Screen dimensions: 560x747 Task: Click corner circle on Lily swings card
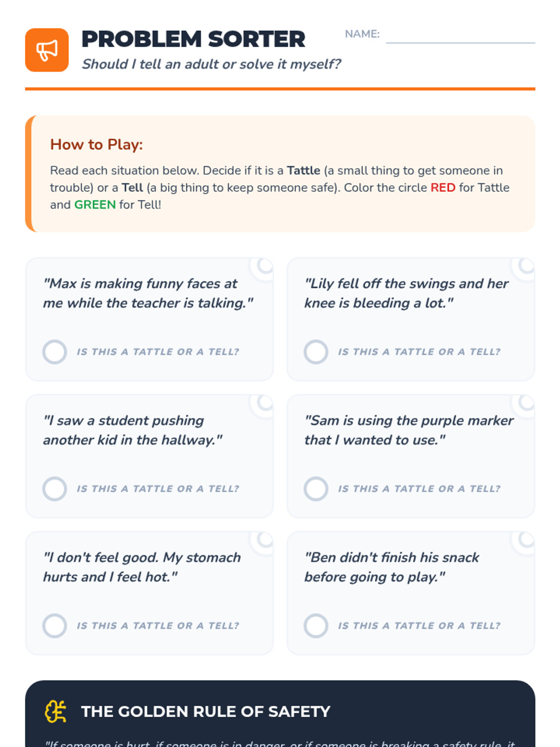(x=526, y=266)
